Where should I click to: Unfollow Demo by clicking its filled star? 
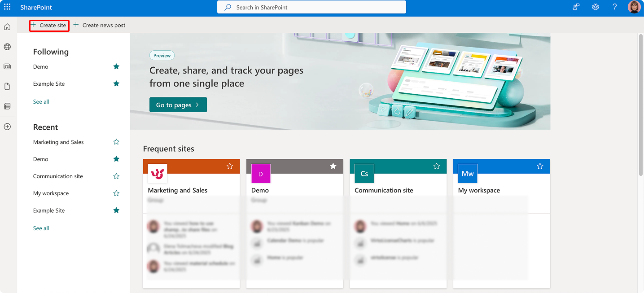116,66
